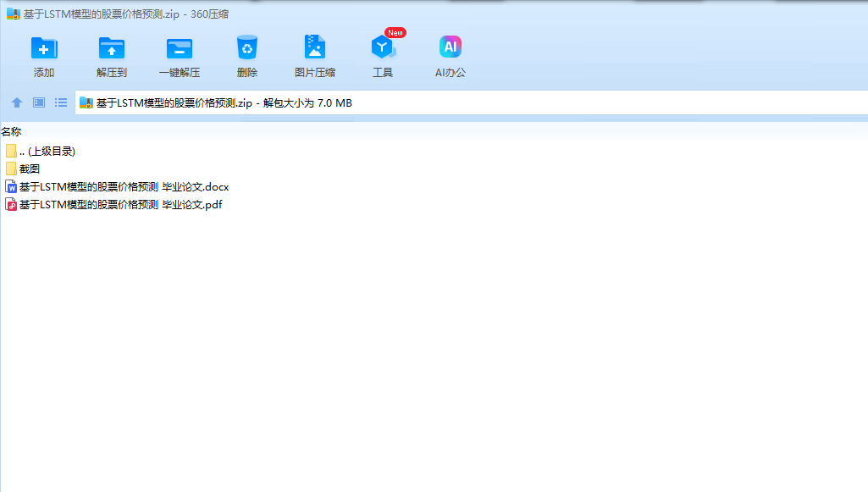
Task: Click the 截图 folder icon
Action: click(x=11, y=169)
